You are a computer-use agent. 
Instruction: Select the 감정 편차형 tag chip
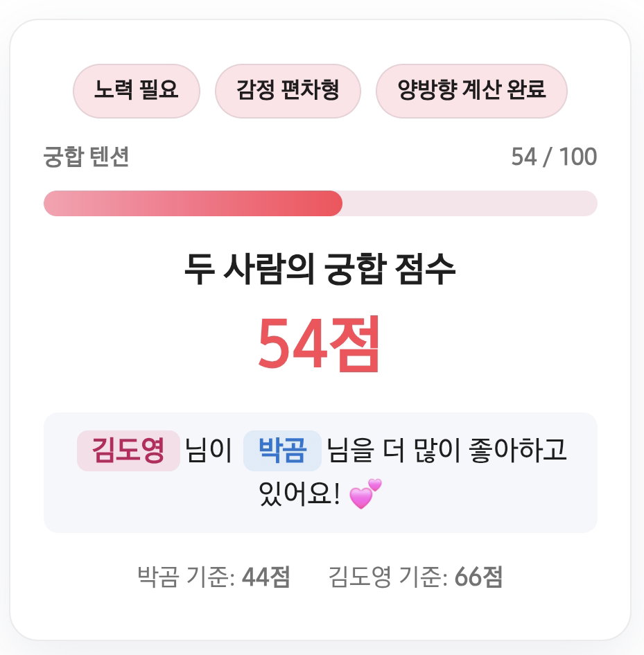[288, 91]
